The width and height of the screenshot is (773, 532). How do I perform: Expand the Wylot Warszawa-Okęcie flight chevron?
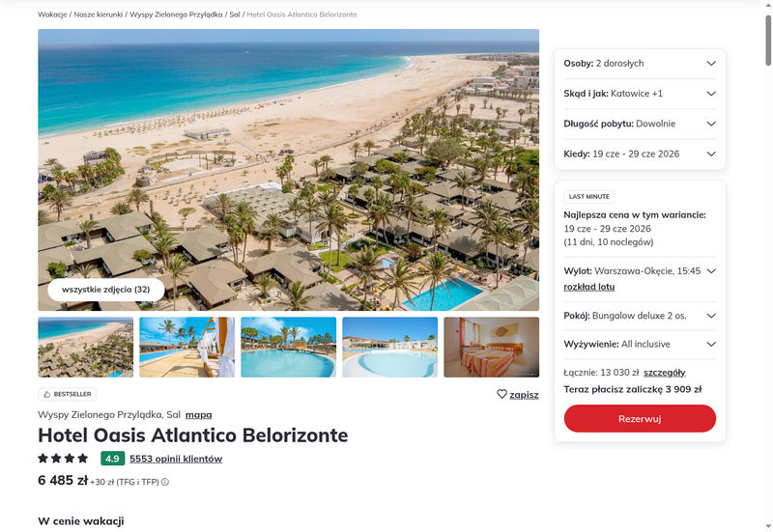coord(711,271)
